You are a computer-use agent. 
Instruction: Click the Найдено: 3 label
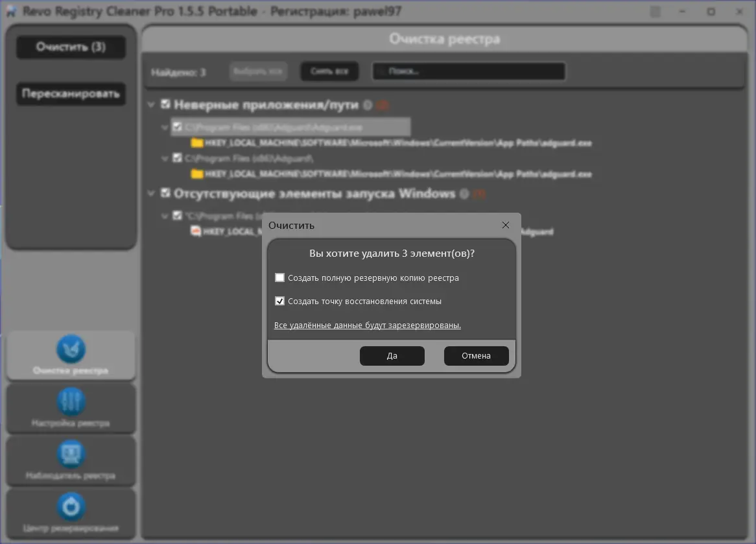(178, 73)
